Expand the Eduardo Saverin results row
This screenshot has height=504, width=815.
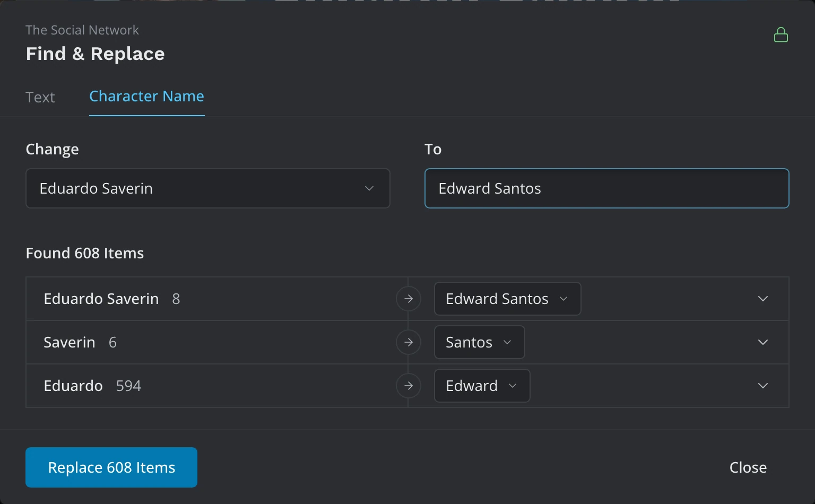(x=763, y=299)
